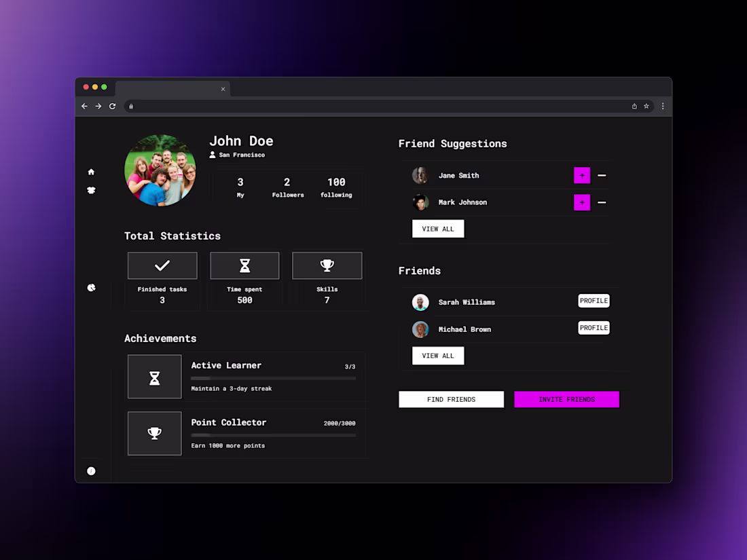The height and width of the screenshot is (560, 747).
Task: Open the statistics pie-chart sidebar icon
Action: click(91, 287)
